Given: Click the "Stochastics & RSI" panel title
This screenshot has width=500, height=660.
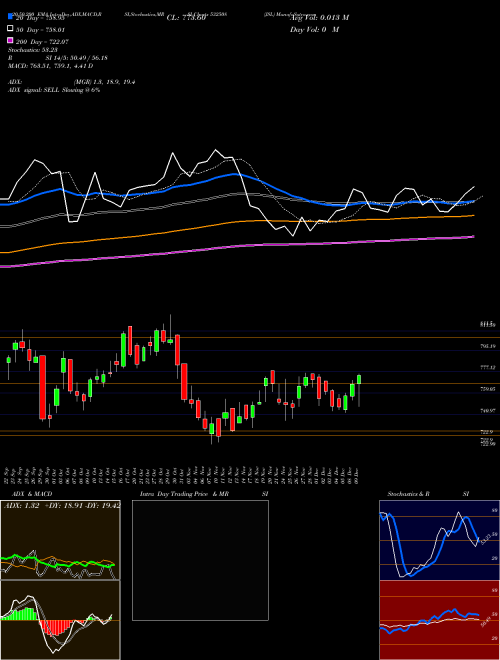Looking at the screenshot, I should point(428,494).
